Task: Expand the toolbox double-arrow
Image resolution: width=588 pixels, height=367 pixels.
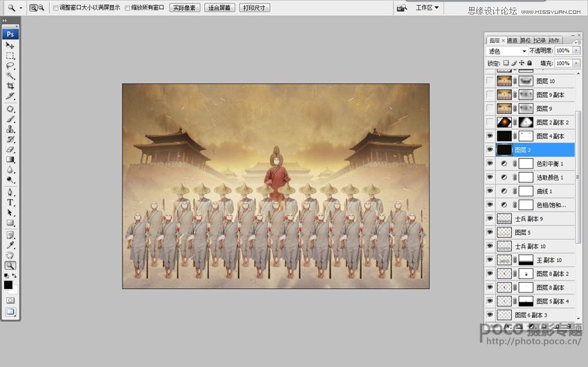Action: click(5, 20)
